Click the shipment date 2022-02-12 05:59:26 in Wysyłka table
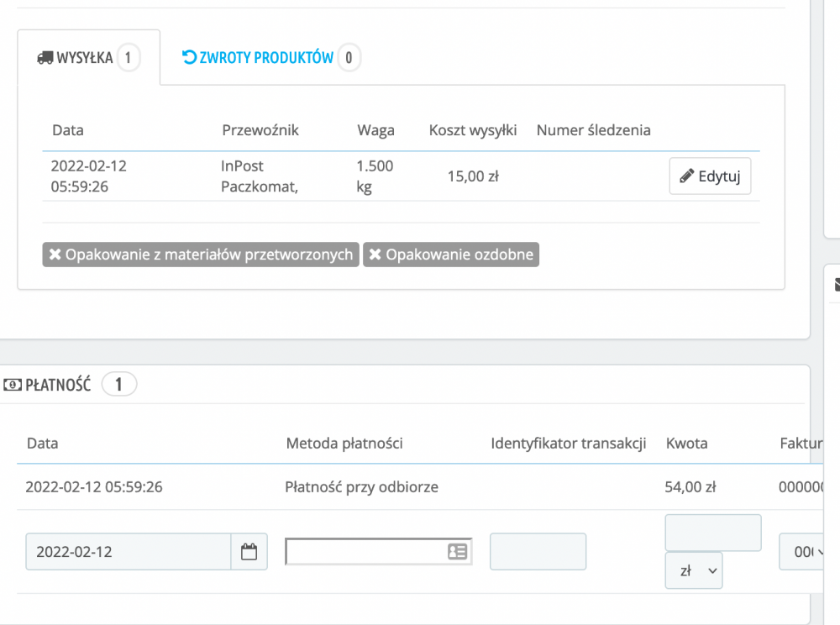This screenshot has width=840, height=625. [x=88, y=176]
